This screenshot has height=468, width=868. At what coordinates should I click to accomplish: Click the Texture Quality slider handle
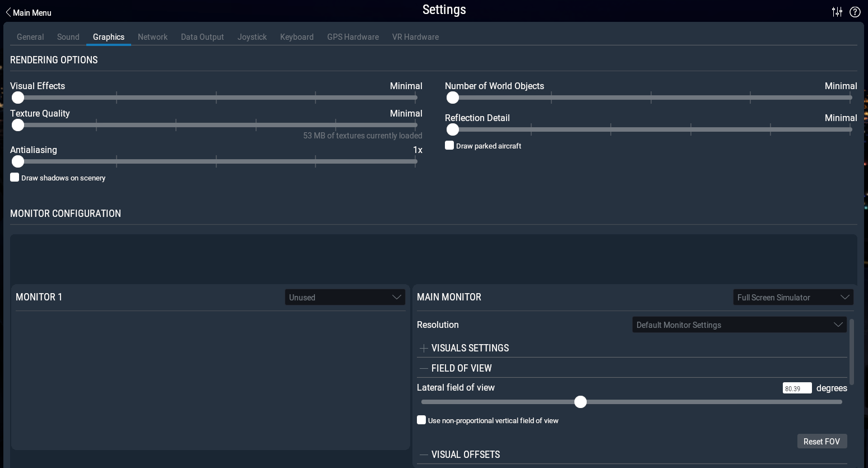[x=18, y=125]
